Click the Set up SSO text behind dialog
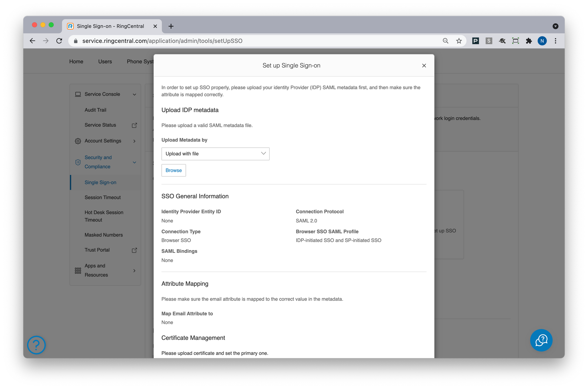The width and height of the screenshot is (588, 389). pos(445,231)
